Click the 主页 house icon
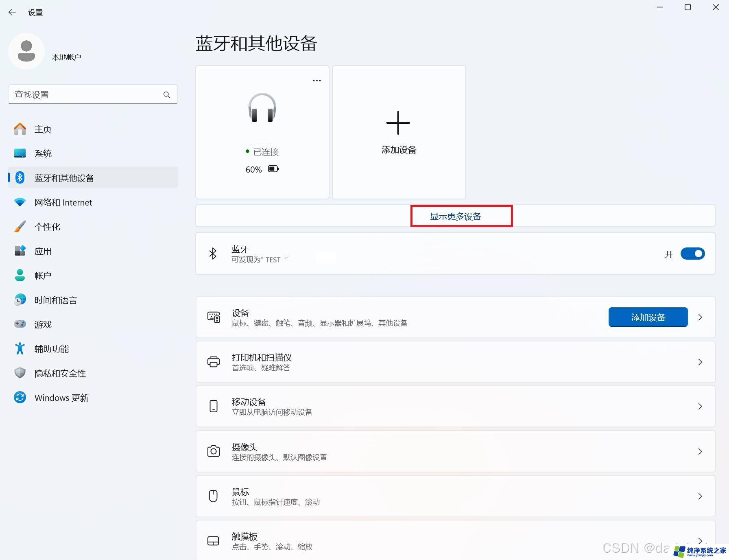Screen dimensions: 729x560 coord(20,129)
